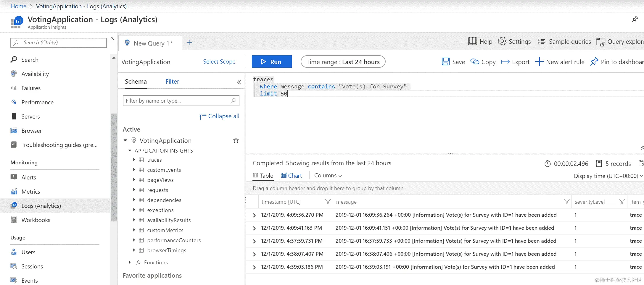
Task: Open Failures via its bar-chart icon
Action: point(14,88)
